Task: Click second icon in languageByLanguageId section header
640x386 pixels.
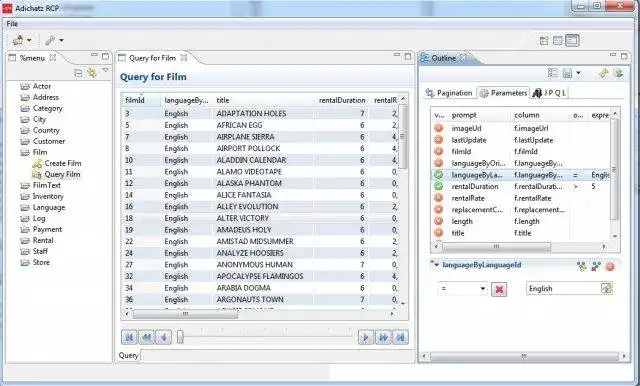Action: (x=596, y=266)
